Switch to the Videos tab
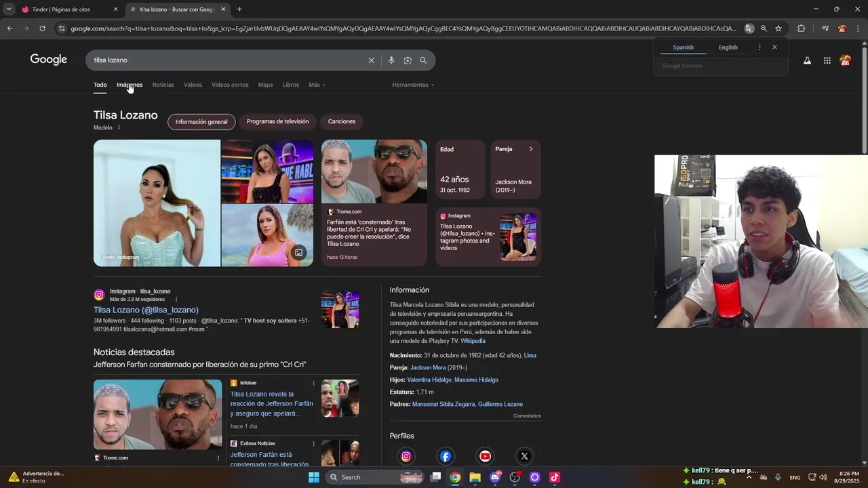The image size is (868, 488). coord(193,85)
